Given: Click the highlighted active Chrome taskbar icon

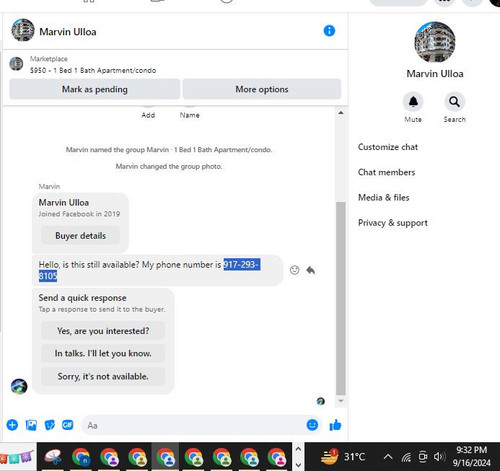Looking at the screenshot, I should (x=166, y=456).
